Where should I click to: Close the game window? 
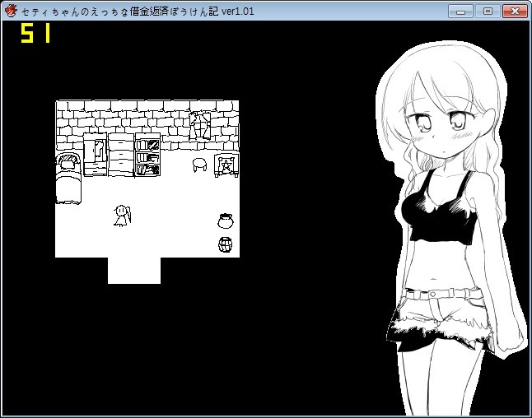click(x=515, y=12)
